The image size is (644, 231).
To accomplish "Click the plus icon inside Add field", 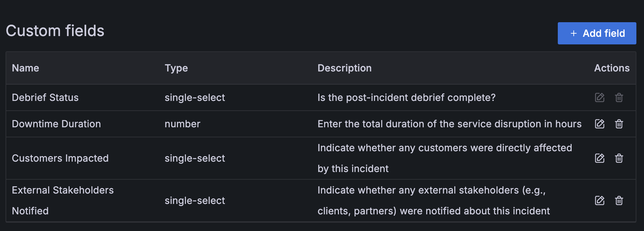I will (573, 33).
